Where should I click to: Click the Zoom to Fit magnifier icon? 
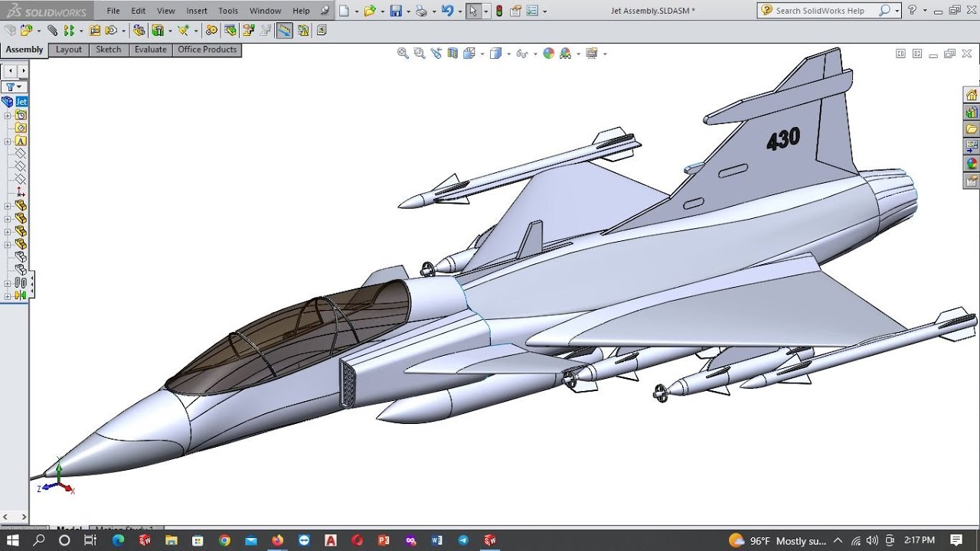coord(403,53)
